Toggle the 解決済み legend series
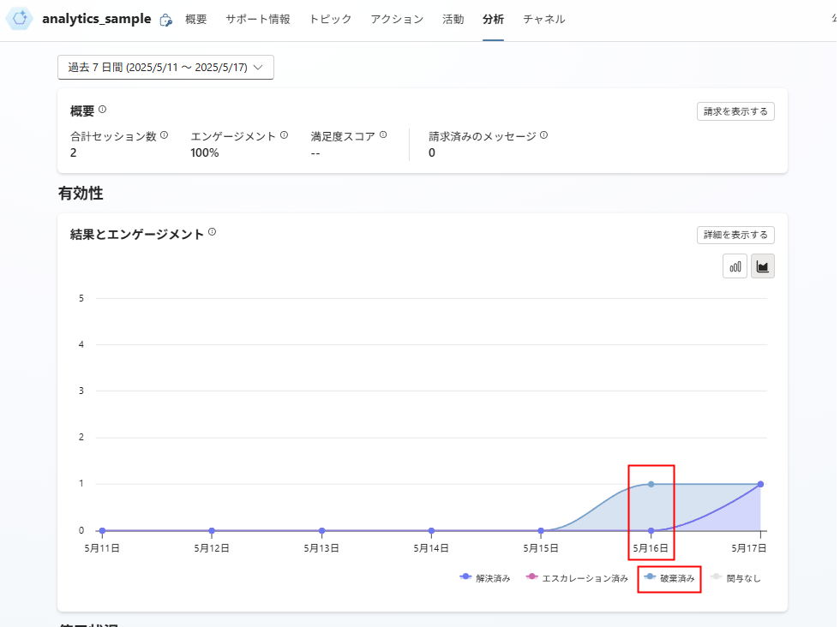Viewport: 840px width, 627px height. (485, 577)
